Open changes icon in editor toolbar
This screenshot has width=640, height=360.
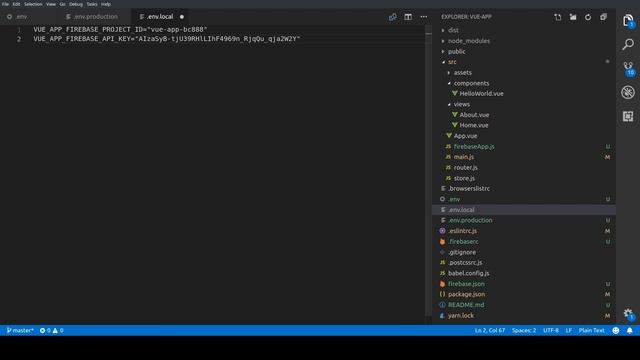pos(392,17)
